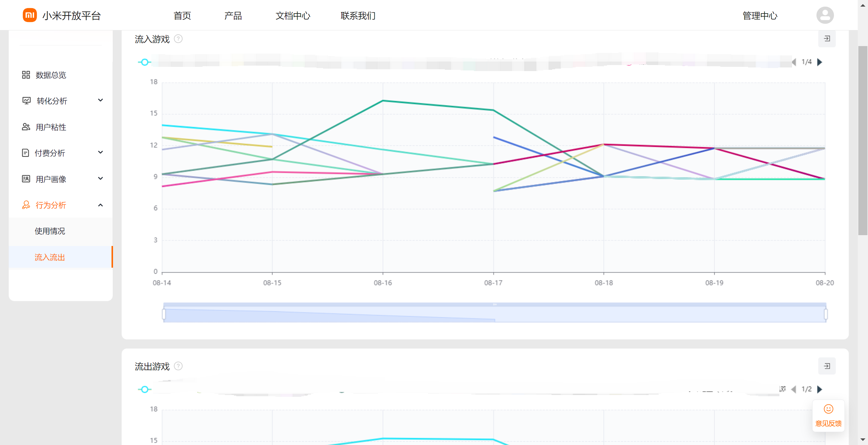Click right handle of date range slider

(x=826, y=314)
